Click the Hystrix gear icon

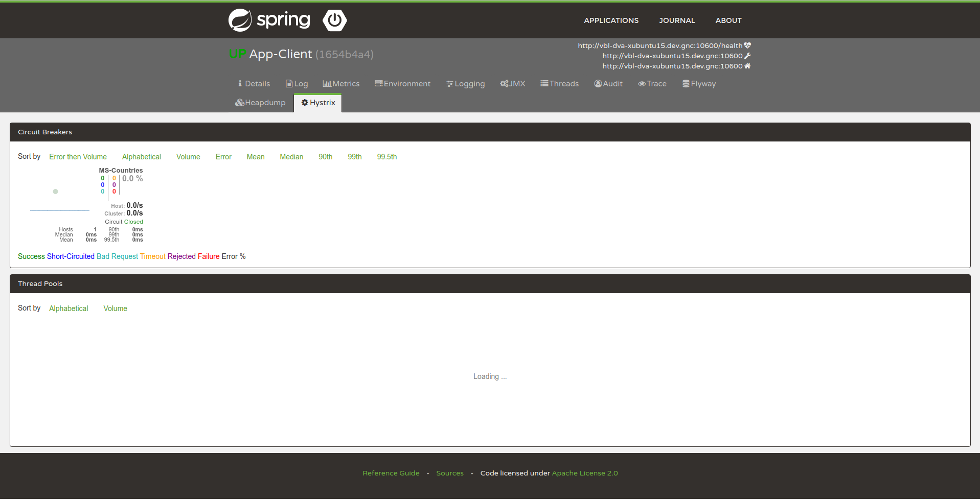tap(305, 103)
